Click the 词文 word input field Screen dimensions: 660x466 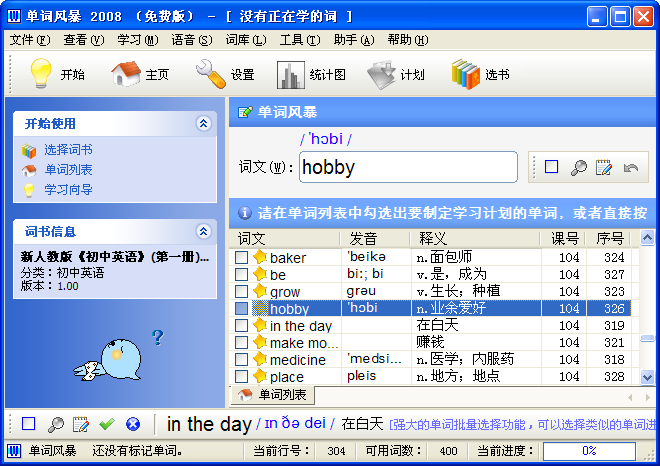pyautogui.click(x=407, y=167)
